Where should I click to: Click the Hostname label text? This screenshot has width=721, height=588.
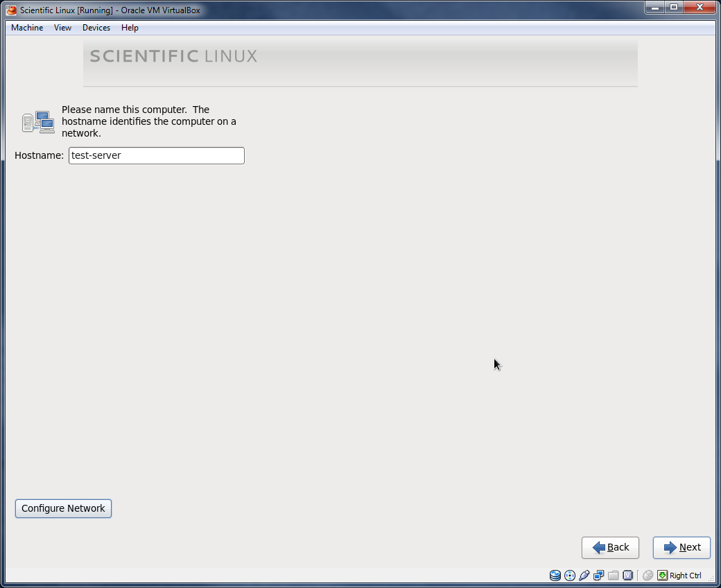click(x=39, y=155)
